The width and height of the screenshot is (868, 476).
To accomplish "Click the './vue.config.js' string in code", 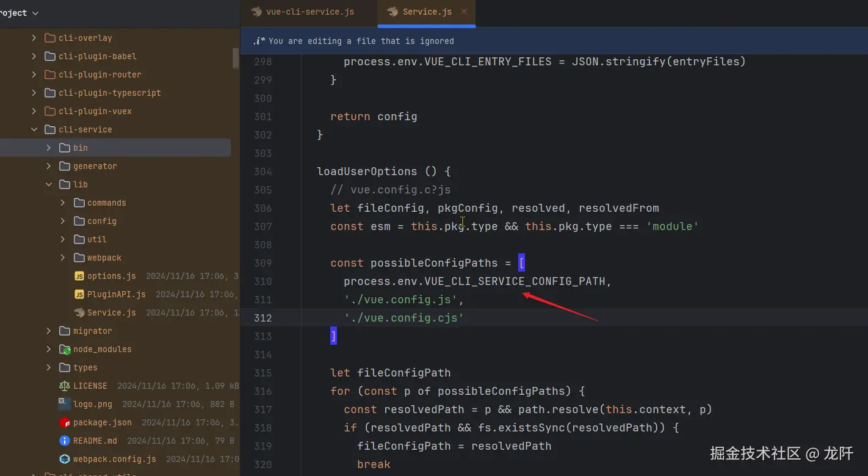I will click(x=400, y=300).
